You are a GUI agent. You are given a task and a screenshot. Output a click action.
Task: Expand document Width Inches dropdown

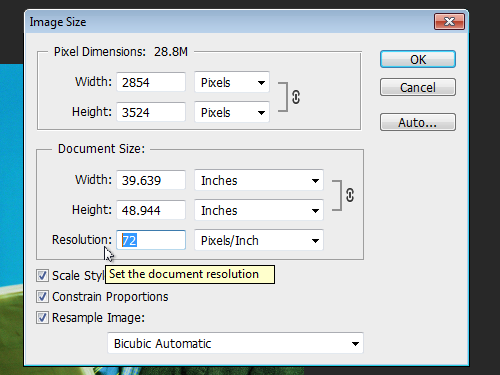pos(259,180)
